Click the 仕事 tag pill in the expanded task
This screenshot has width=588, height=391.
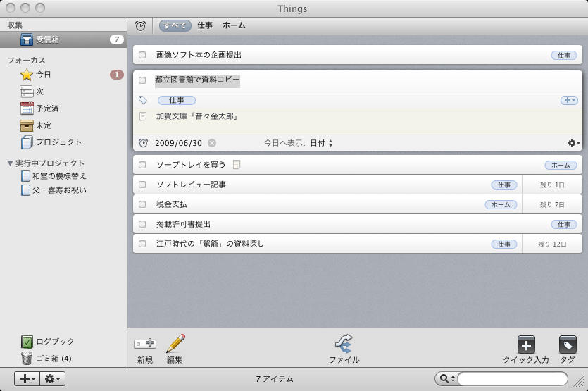[x=177, y=100]
